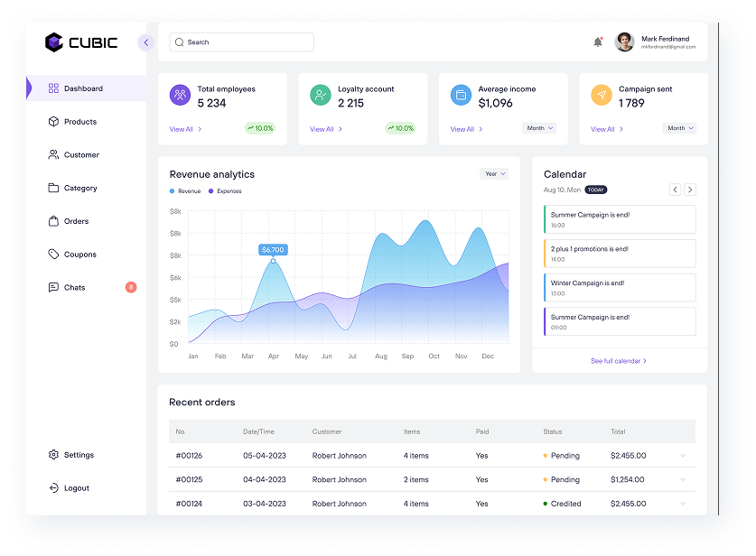
Task: Toggle the Expenses legend series
Action: click(x=225, y=191)
